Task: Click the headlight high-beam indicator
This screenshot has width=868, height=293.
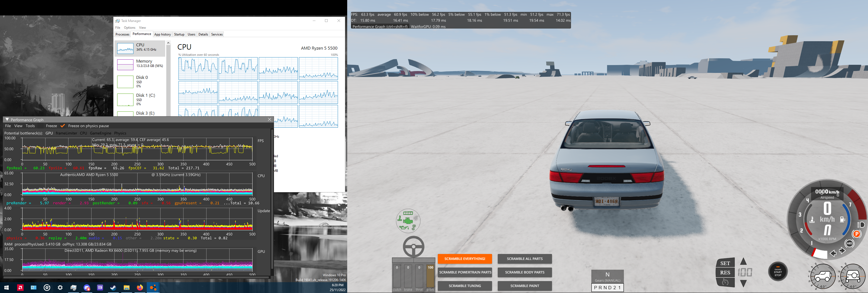Action: 861,225
